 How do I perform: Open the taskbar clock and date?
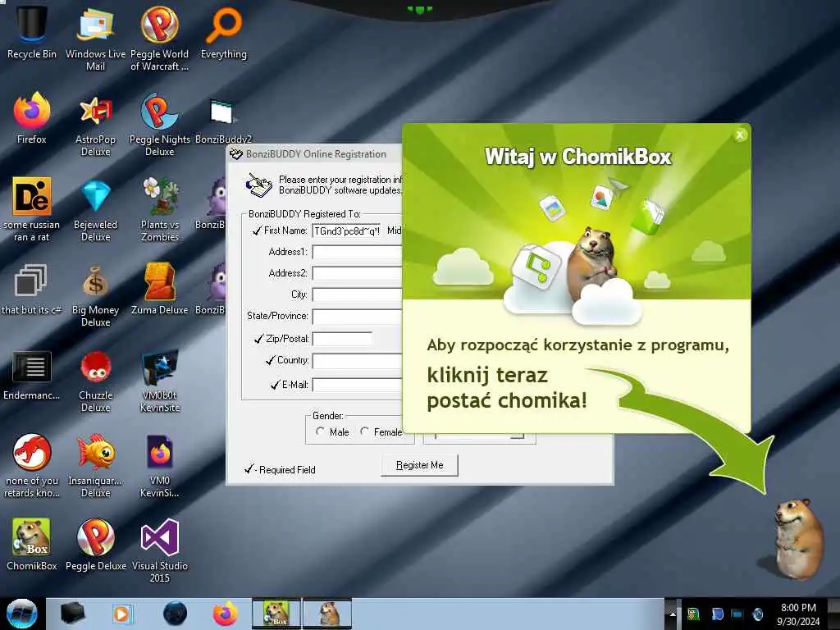pos(798,614)
